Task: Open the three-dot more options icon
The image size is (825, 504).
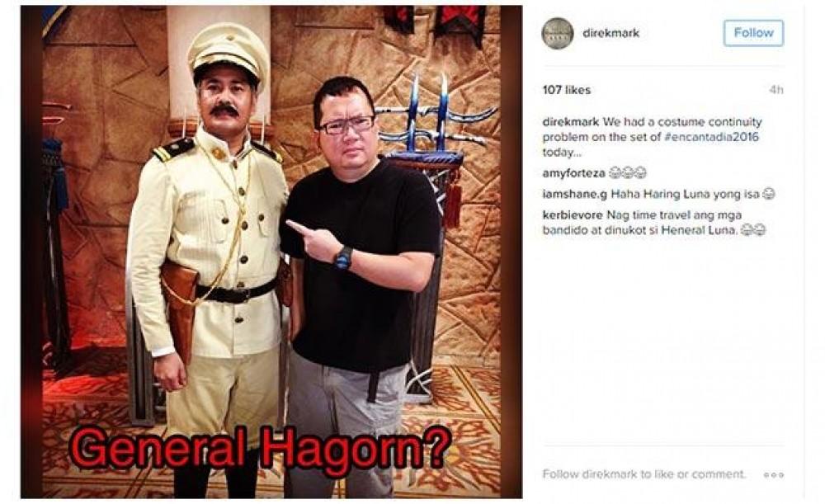Action: tap(774, 474)
